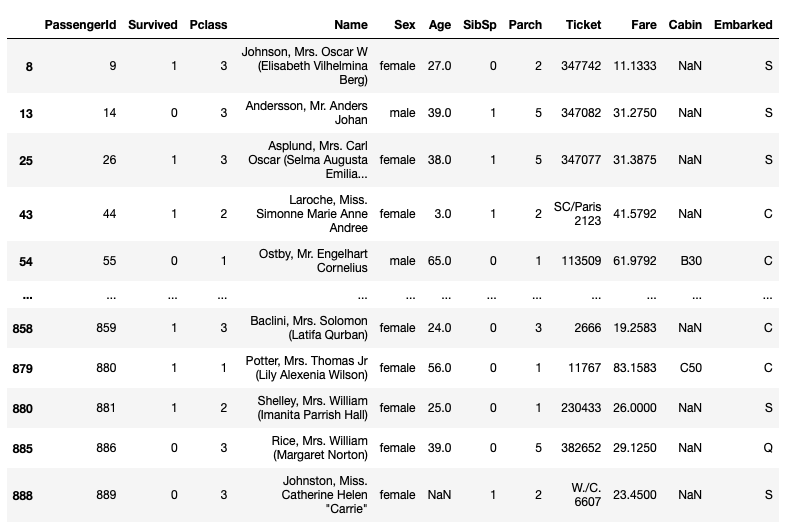Viewport: 786px width, 530px height.
Task: Select row index 54
Action: pyautogui.click(x=26, y=261)
